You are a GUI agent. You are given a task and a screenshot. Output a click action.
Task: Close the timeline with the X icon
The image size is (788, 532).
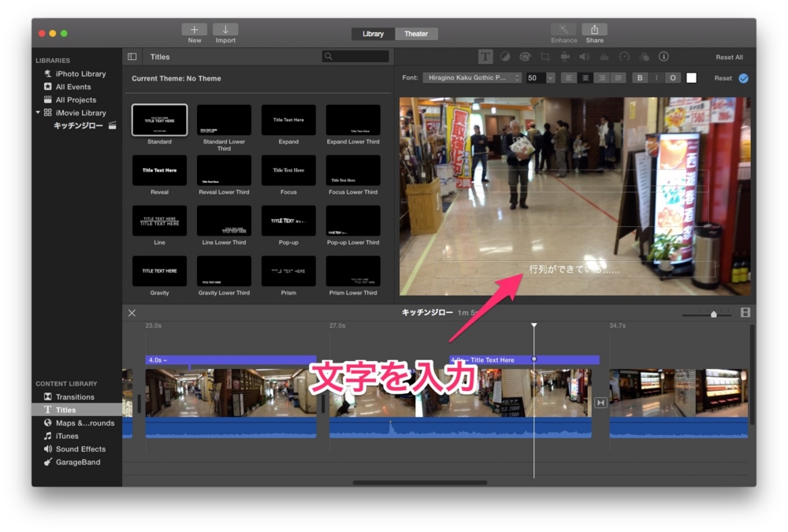pos(132,313)
